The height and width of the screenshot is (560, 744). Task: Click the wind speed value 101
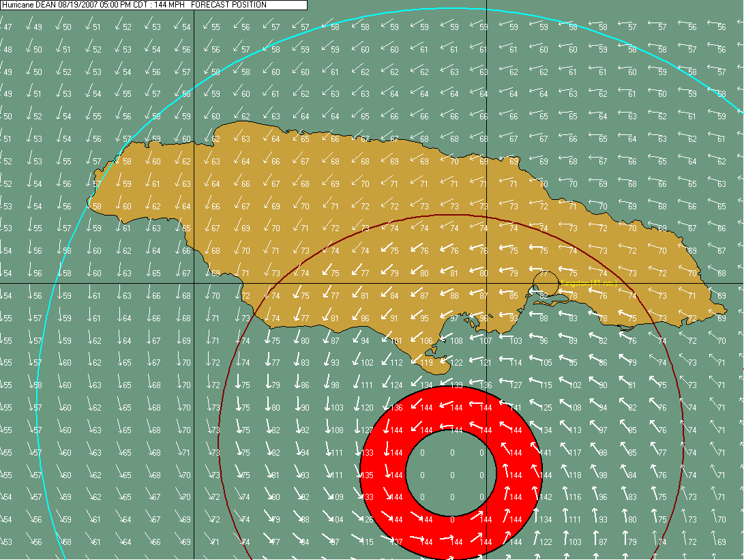[x=396, y=340]
